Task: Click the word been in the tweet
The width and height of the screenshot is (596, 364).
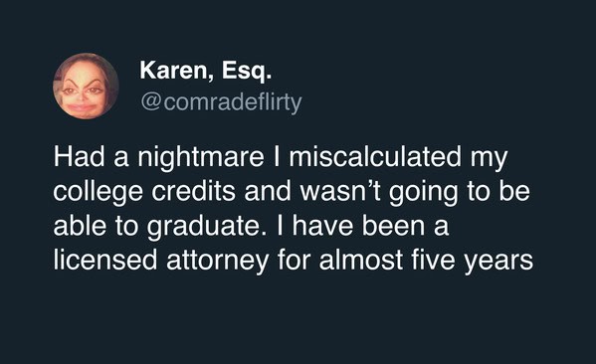Action: point(393,225)
